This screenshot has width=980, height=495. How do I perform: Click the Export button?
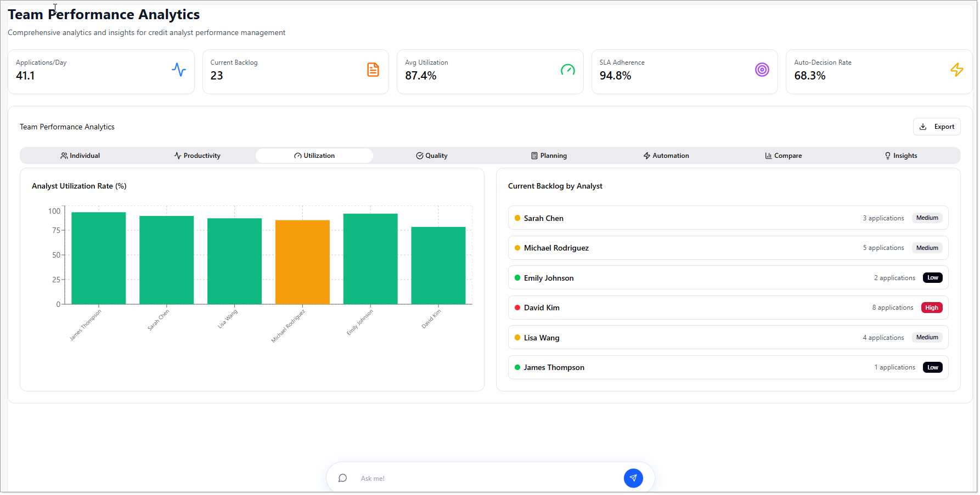tap(937, 127)
